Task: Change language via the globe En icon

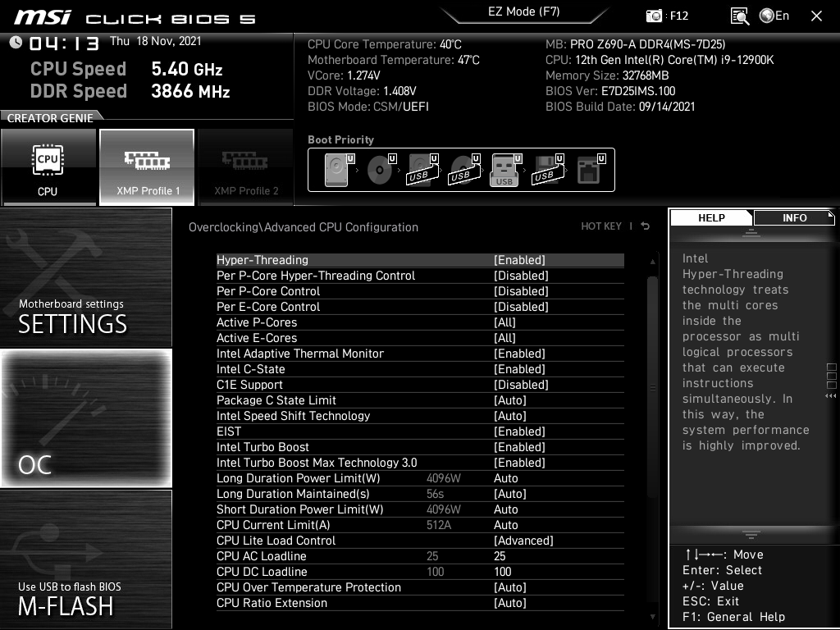Action: pyautogui.click(x=774, y=16)
